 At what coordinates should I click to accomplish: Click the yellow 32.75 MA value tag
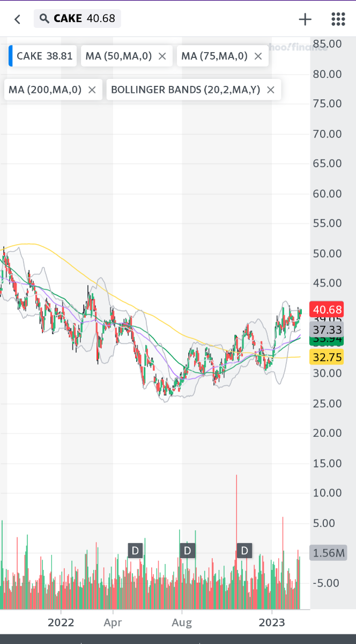coord(327,358)
